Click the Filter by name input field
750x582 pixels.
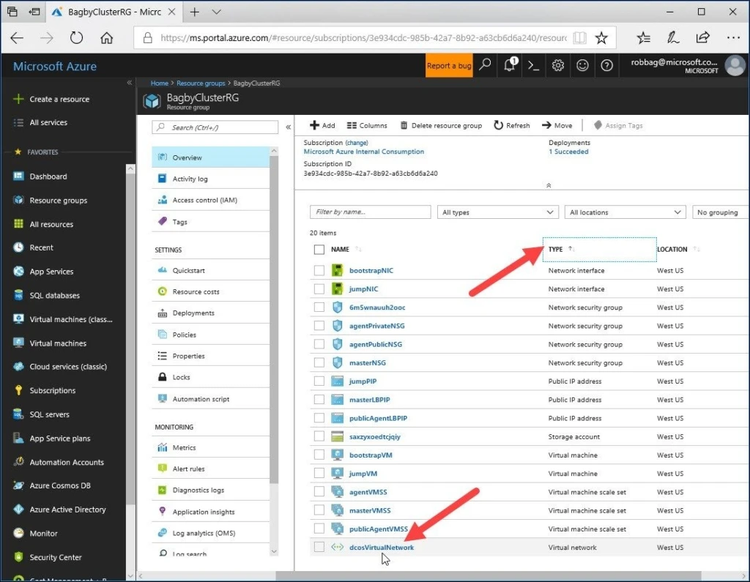click(370, 212)
